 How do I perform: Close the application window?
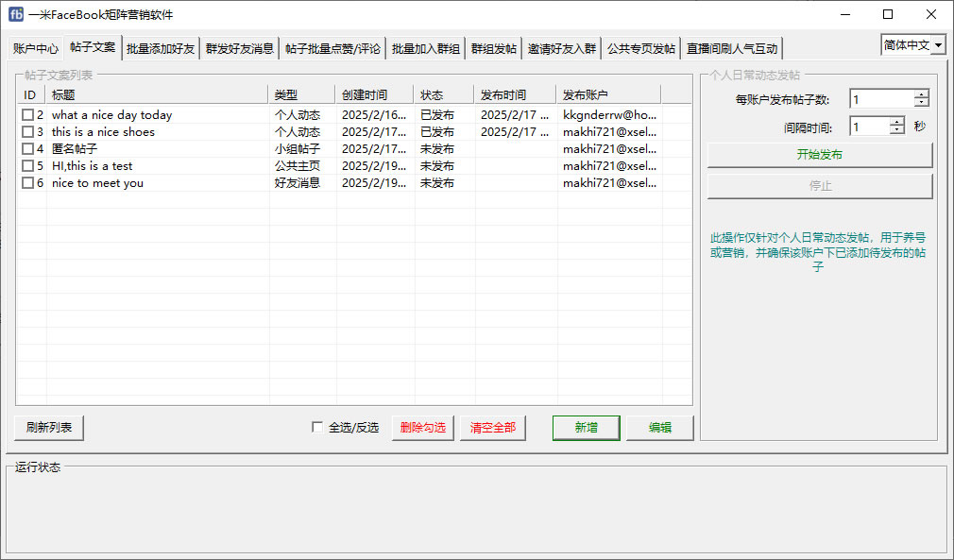[931, 14]
